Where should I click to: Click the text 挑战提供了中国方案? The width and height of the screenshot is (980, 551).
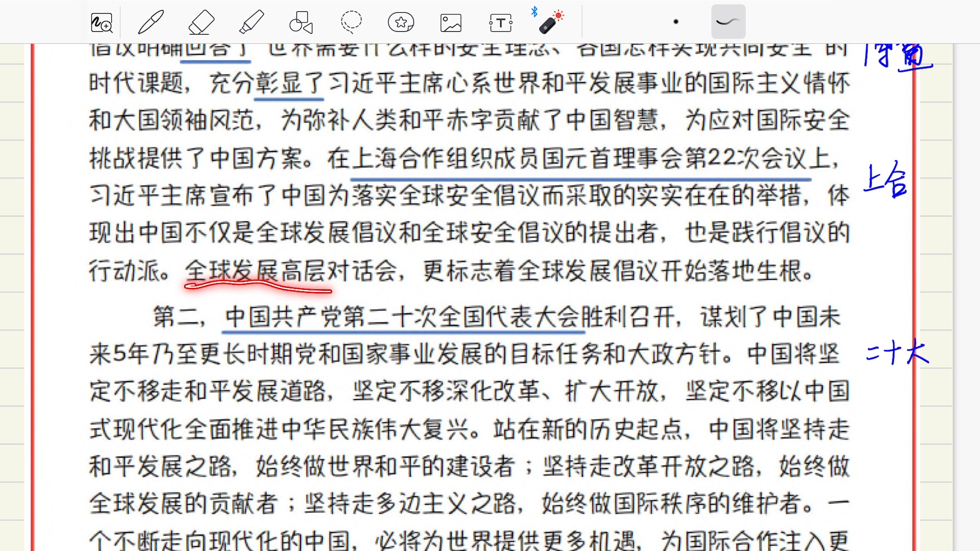click(x=196, y=158)
